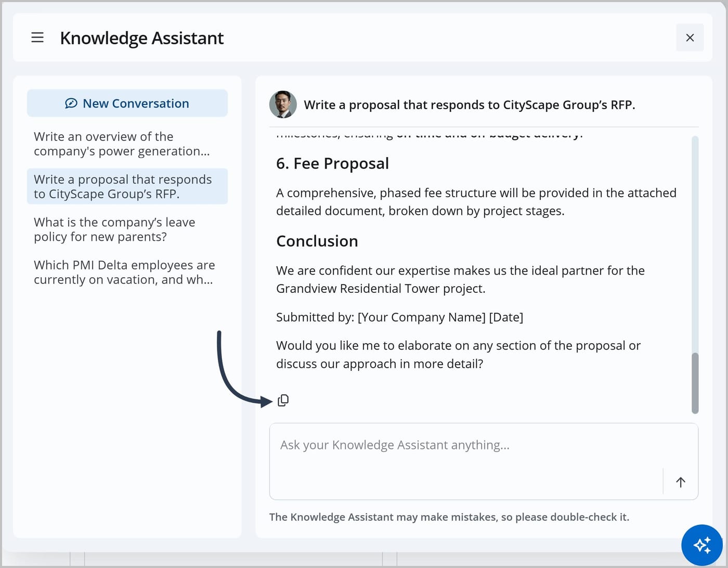
Task: Send the message with the up arrow
Action: pyautogui.click(x=680, y=482)
